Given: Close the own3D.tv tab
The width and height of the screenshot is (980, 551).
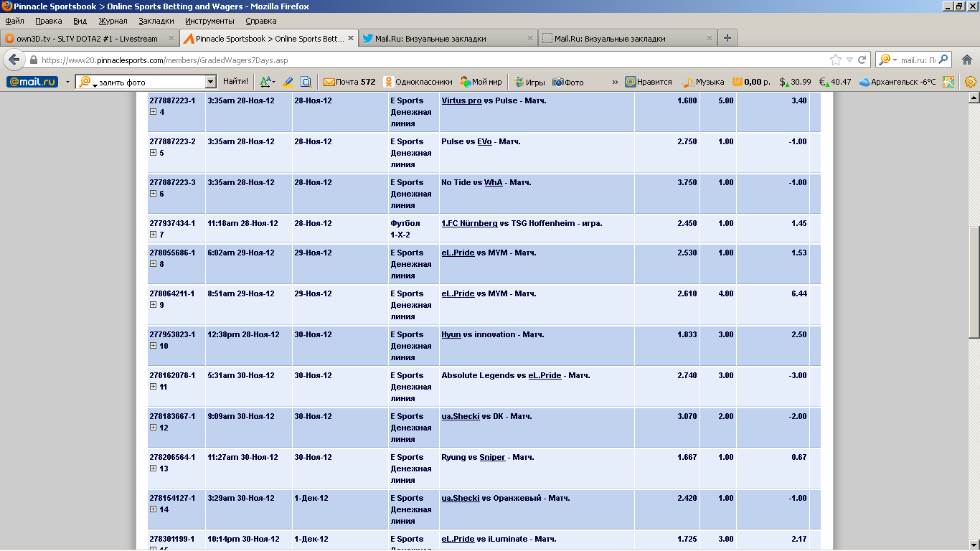Looking at the screenshot, I should (x=171, y=38).
